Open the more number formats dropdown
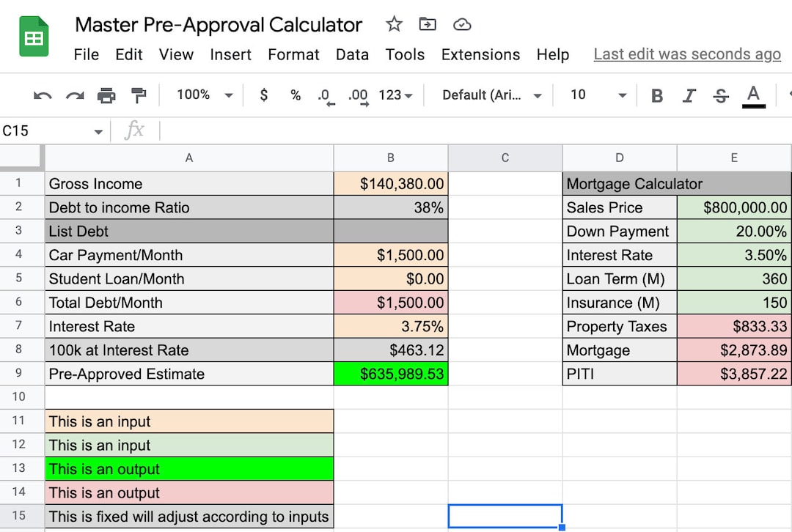This screenshot has width=792, height=532. (x=394, y=95)
